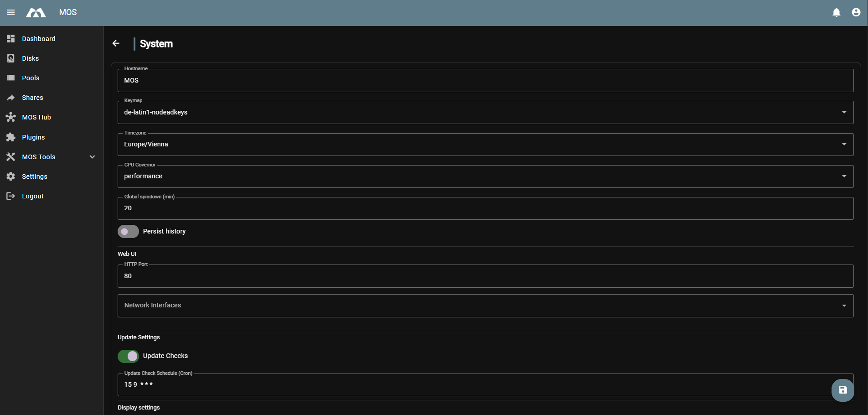Open the Pools menu item

pyautogui.click(x=31, y=78)
